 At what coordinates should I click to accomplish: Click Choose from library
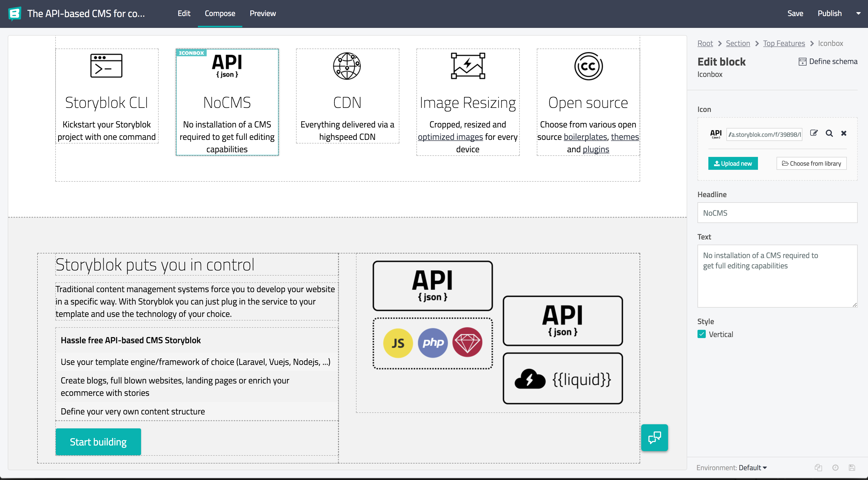[811, 163]
